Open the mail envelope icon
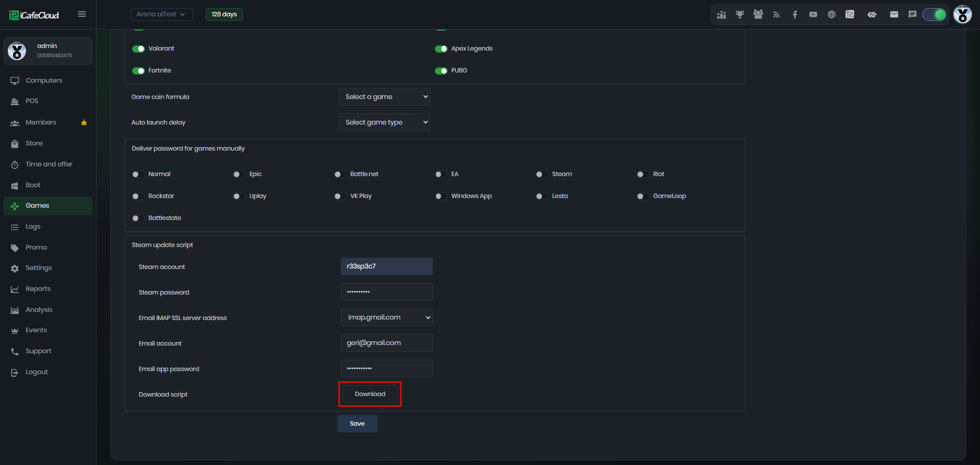980x465 pixels. coord(894,15)
